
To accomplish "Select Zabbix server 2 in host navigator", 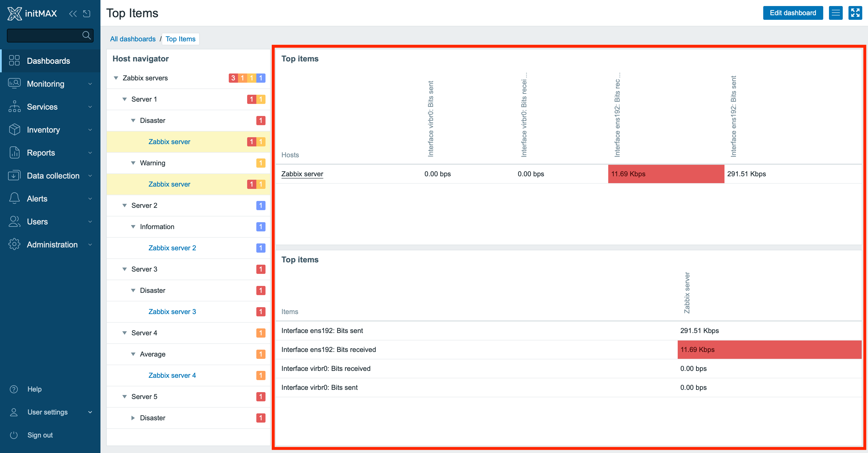I will (172, 248).
